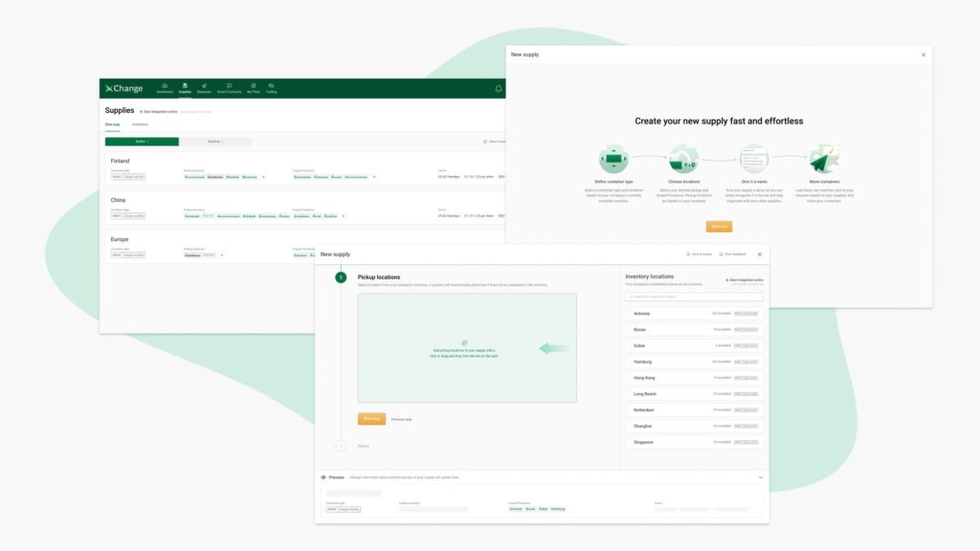Switch to the One-way tab
The width and height of the screenshot is (980, 551).
pos(113,124)
